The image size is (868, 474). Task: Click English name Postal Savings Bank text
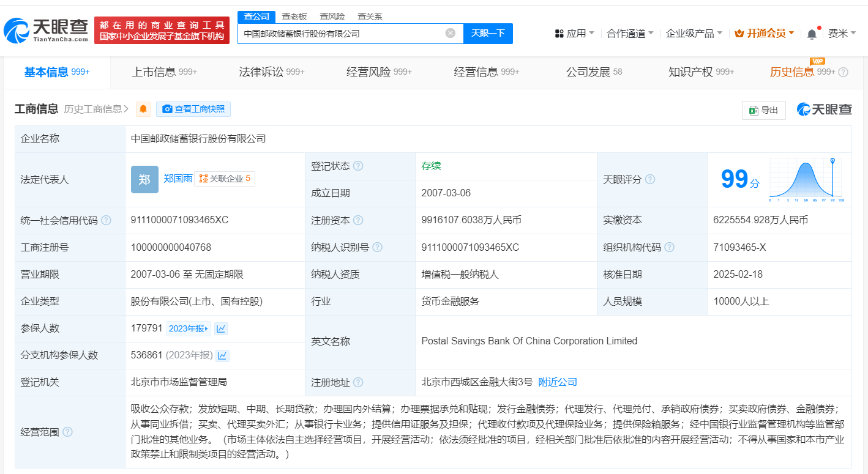click(529, 341)
